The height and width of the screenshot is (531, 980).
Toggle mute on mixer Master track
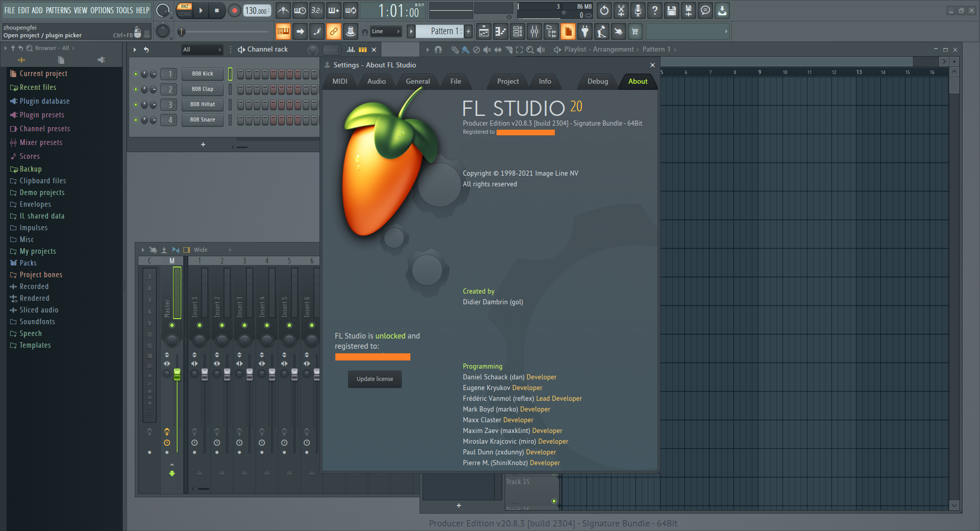172,325
